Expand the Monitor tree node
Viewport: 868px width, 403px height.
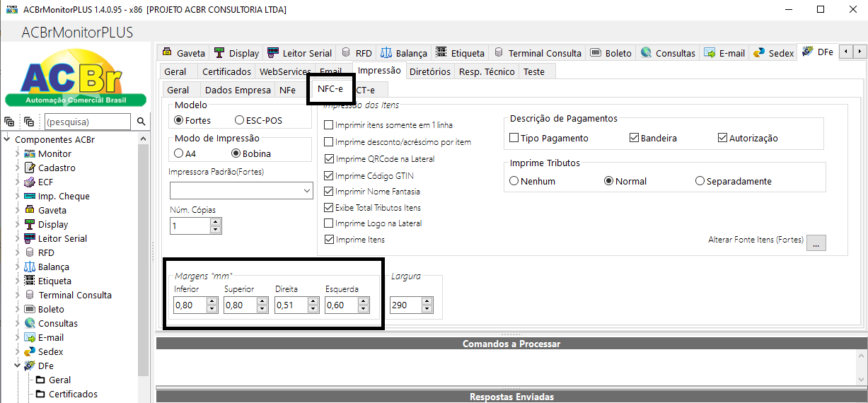coord(18,153)
